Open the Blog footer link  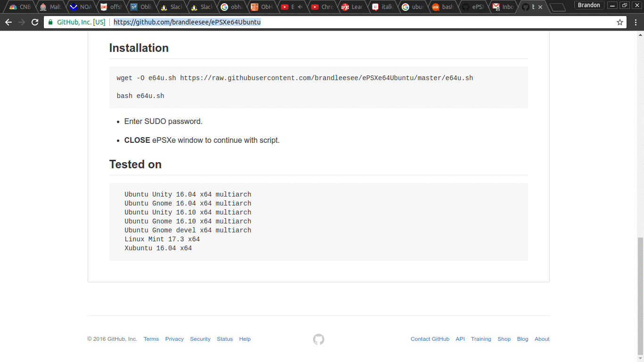(522, 339)
